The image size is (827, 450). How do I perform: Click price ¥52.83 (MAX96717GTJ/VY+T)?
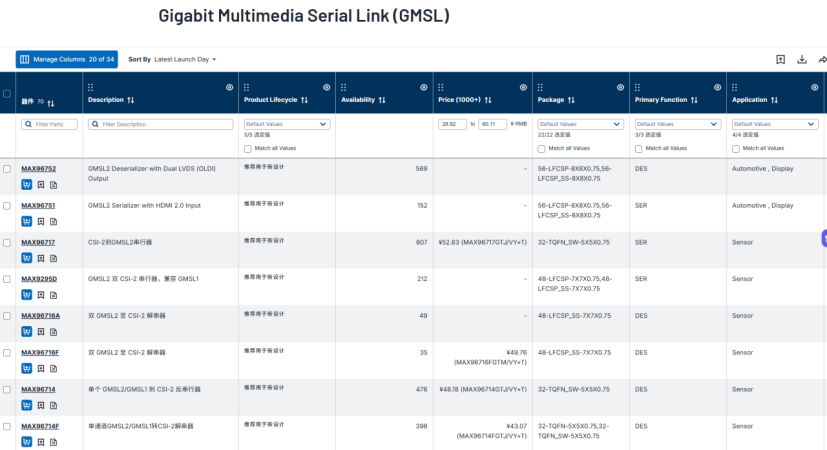pyautogui.click(x=483, y=242)
